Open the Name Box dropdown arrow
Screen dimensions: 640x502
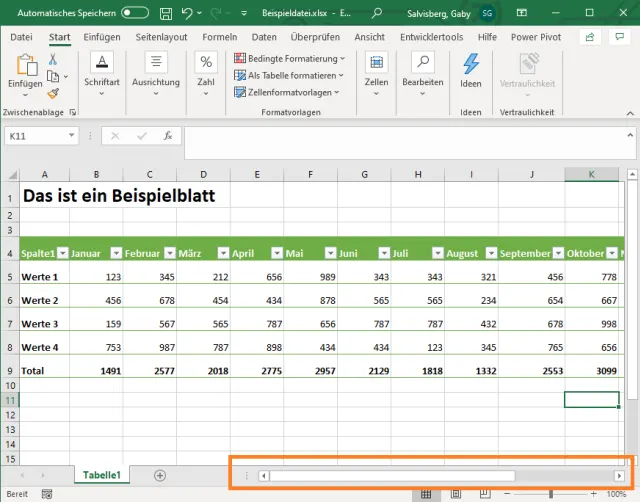[x=72, y=135]
